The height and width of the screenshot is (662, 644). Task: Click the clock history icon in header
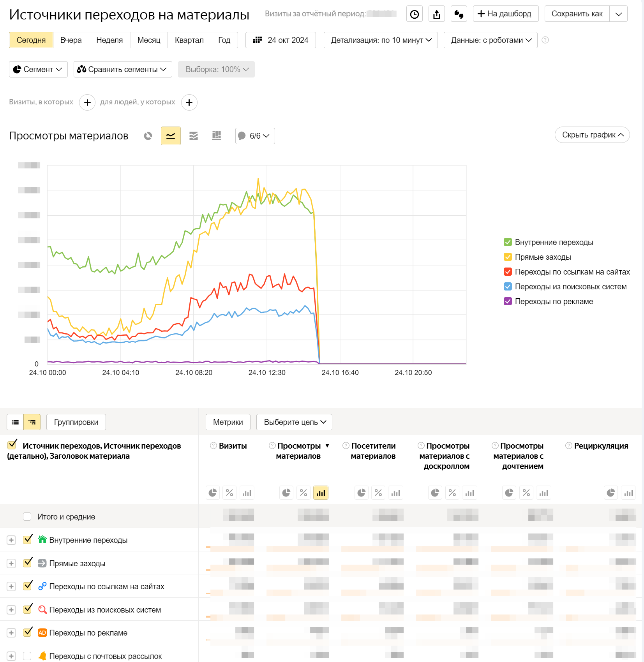[x=415, y=14]
